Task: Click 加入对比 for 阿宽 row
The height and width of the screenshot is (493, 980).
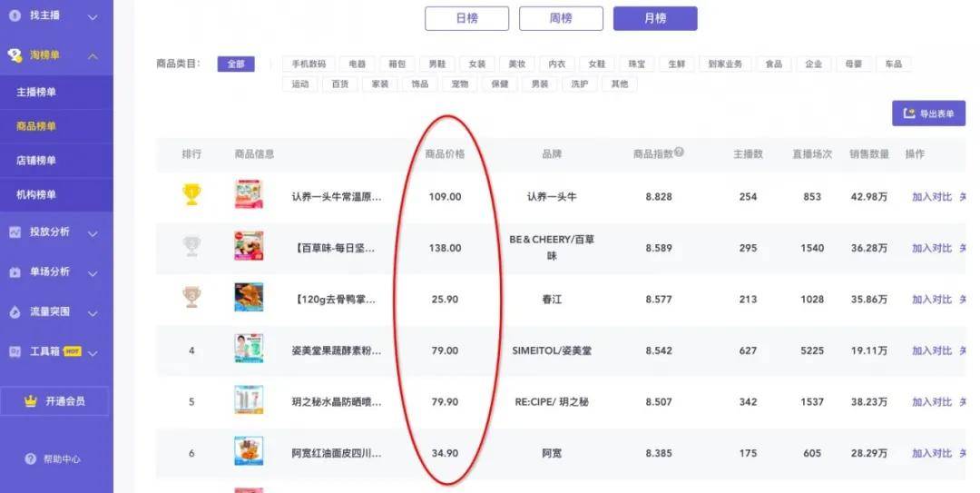Action: click(931, 453)
